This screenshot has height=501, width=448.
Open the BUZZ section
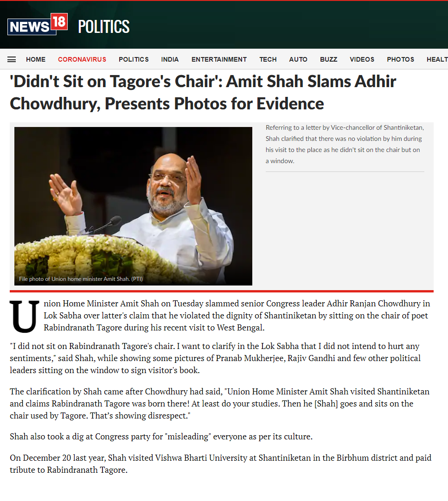[329, 59]
